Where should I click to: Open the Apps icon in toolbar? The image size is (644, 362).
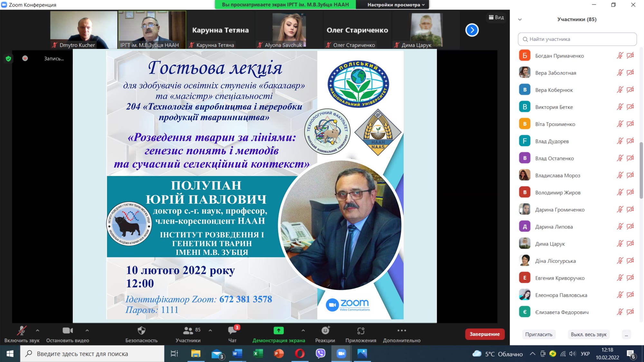(x=361, y=330)
